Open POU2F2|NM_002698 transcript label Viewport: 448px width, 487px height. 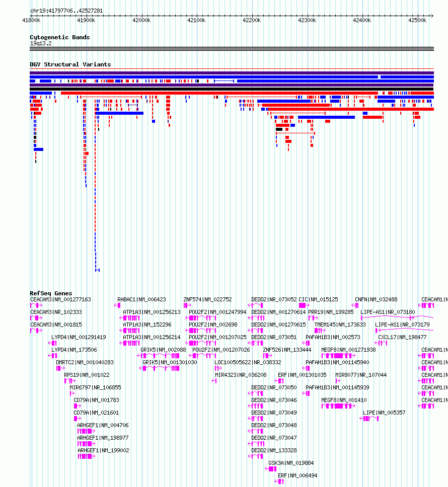[x=213, y=324]
